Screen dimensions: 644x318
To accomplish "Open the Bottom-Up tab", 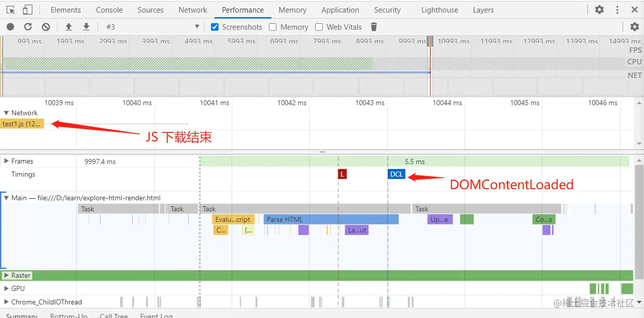I will pos(68,315).
